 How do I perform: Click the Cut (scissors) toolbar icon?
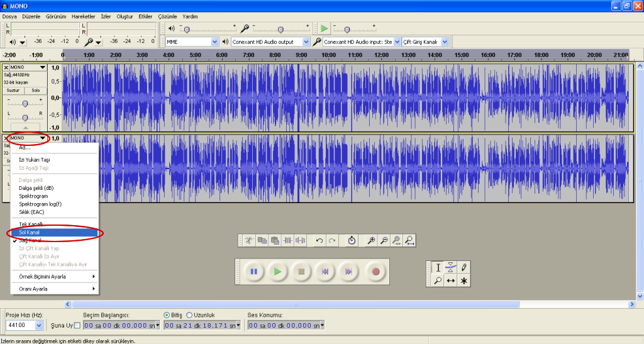(x=249, y=241)
